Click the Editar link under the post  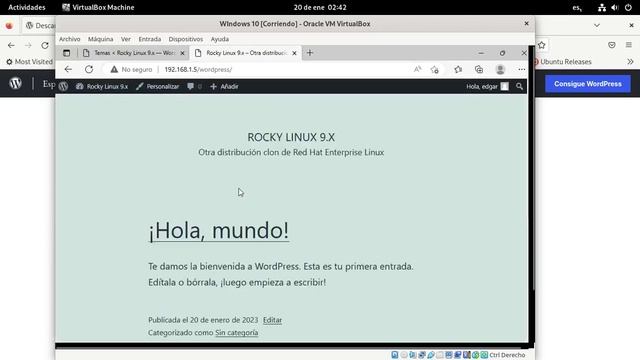click(272, 320)
